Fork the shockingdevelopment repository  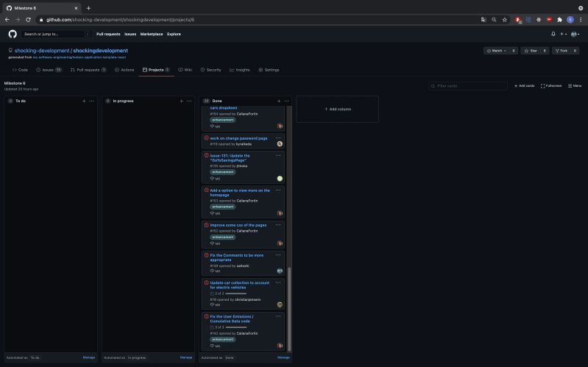tap(562, 51)
